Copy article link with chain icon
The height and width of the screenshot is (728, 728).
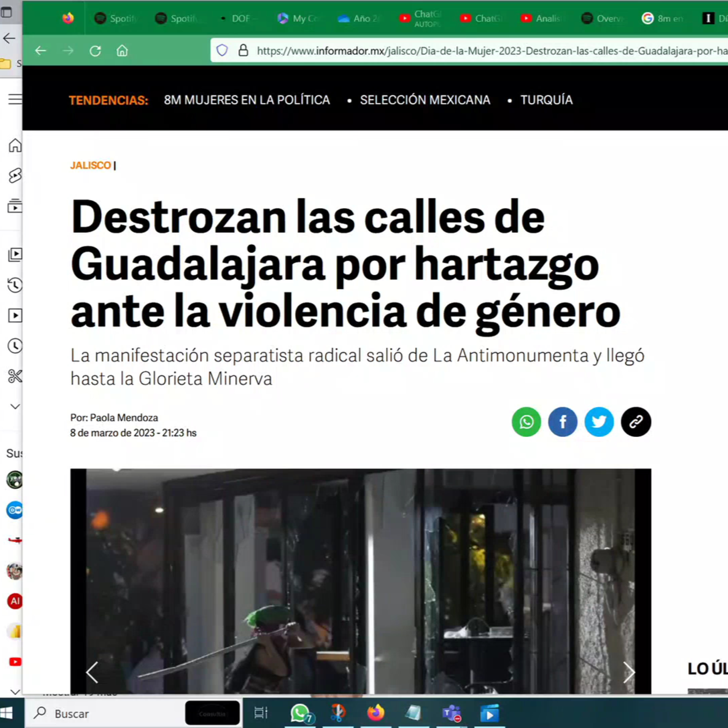(636, 422)
